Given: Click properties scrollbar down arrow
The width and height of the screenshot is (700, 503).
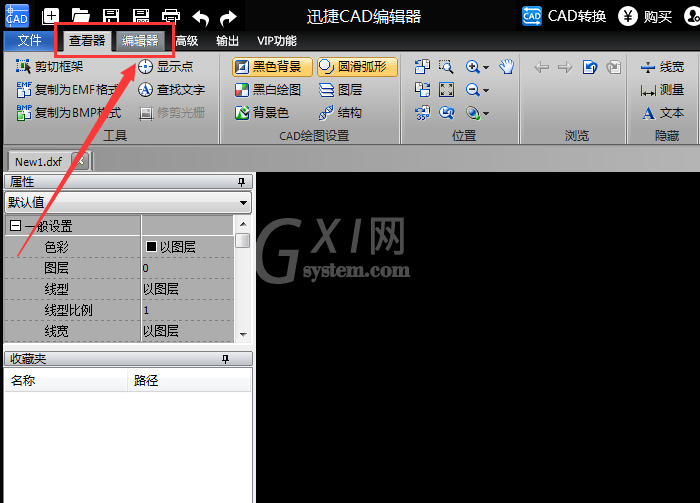Looking at the screenshot, I should (243, 334).
